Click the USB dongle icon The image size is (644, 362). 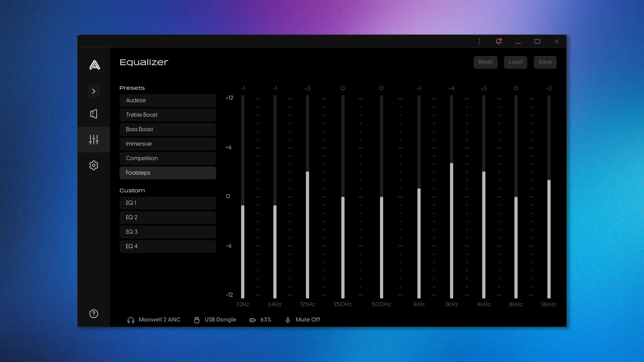197,320
